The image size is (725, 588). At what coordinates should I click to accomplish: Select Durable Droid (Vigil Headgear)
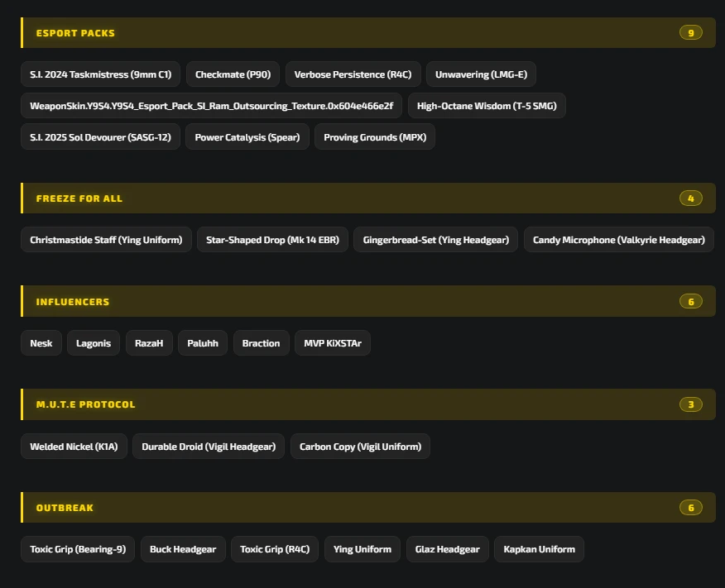coord(209,447)
